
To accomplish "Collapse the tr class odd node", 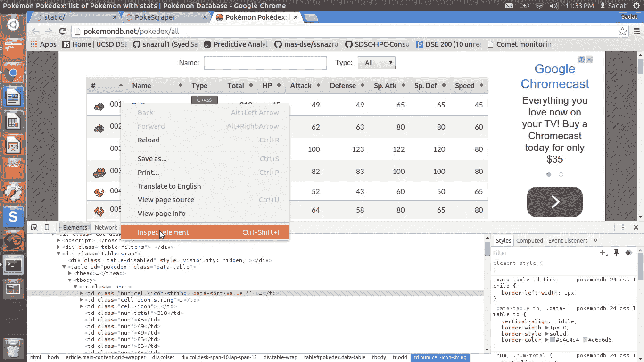I will [76, 287].
